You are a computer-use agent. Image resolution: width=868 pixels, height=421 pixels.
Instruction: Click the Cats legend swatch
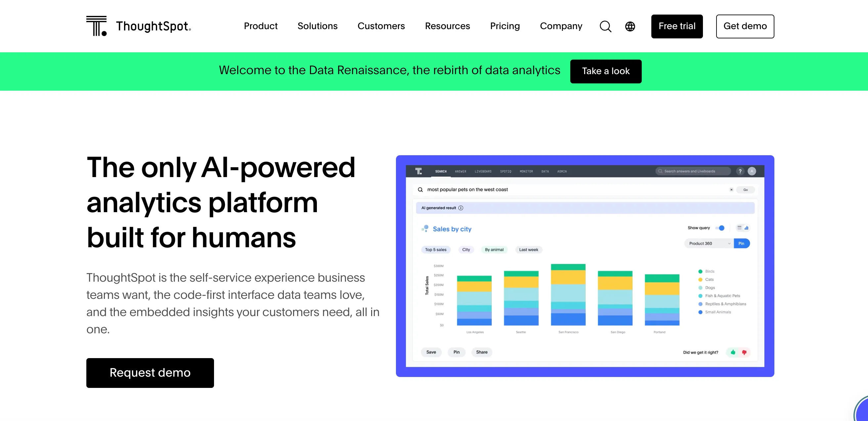[700, 280]
